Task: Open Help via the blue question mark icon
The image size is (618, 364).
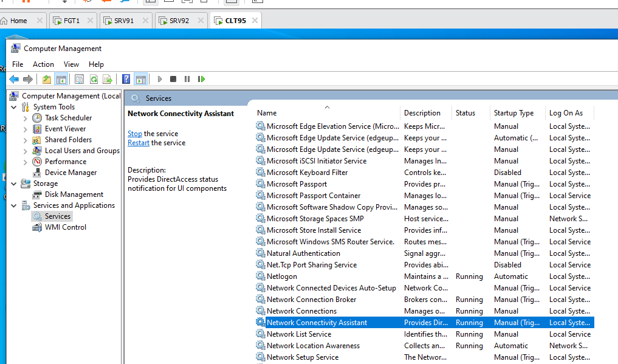Action: (126, 79)
